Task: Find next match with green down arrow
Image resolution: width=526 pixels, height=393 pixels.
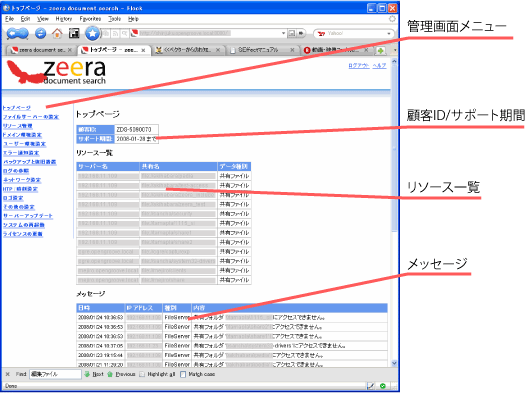Action: tap(87, 374)
